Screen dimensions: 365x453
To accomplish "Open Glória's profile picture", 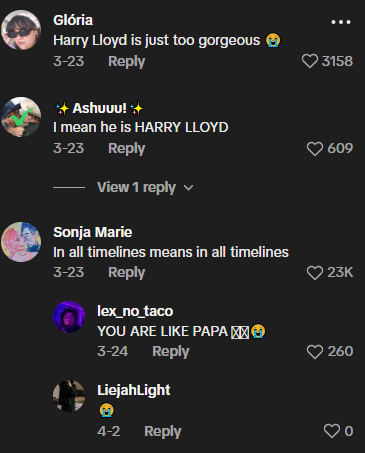I will tap(21, 30).
